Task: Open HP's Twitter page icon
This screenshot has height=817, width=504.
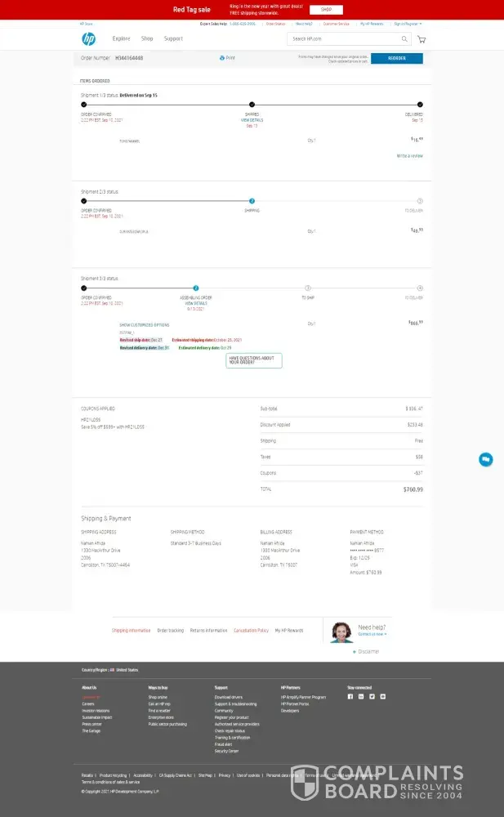Action: (x=372, y=697)
